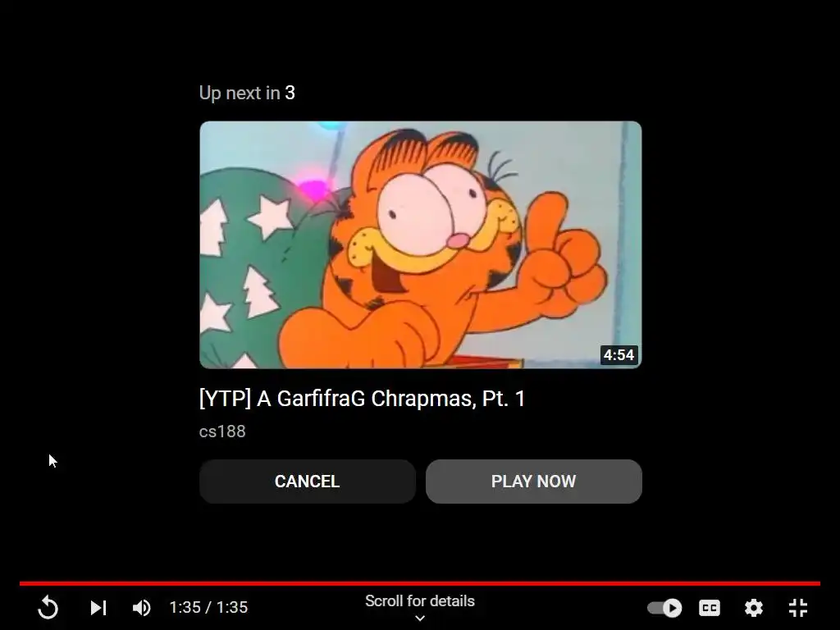Click the chevron below Scroll for details

(x=420, y=619)
